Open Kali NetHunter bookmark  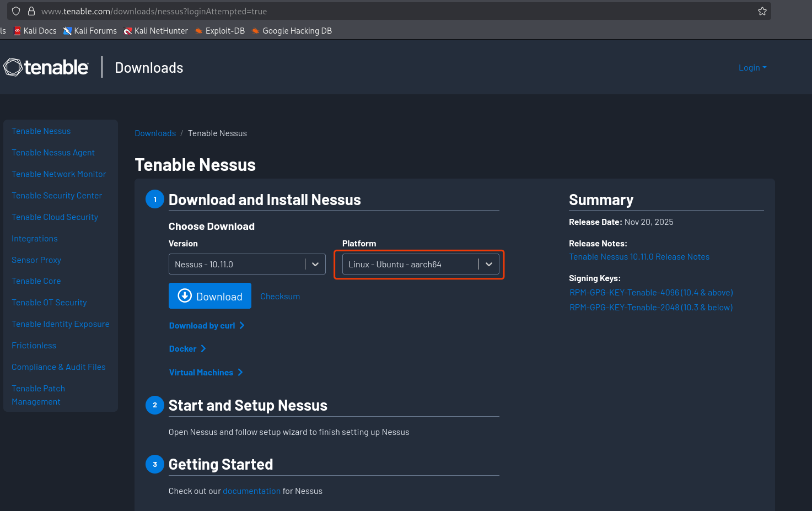[155, 31]
